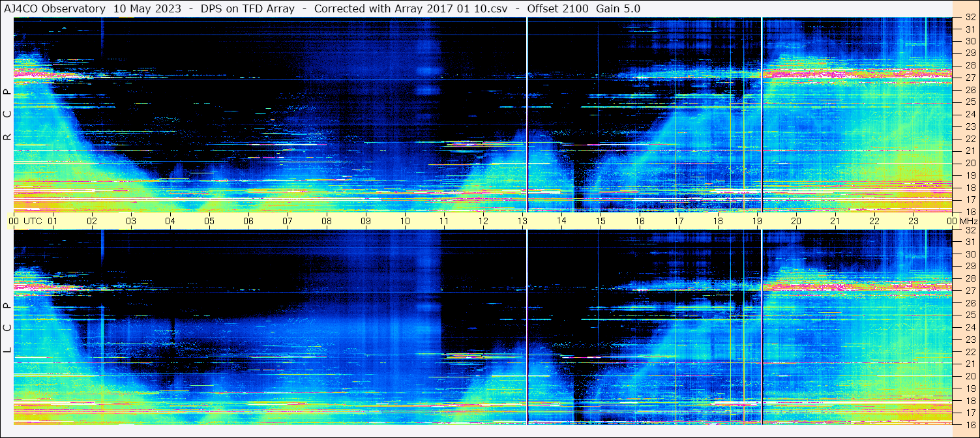This screenshot has height=438, width=980.
Task: Click the 20 MHz label on RCP scale
Action: click(x=970, y=163)
